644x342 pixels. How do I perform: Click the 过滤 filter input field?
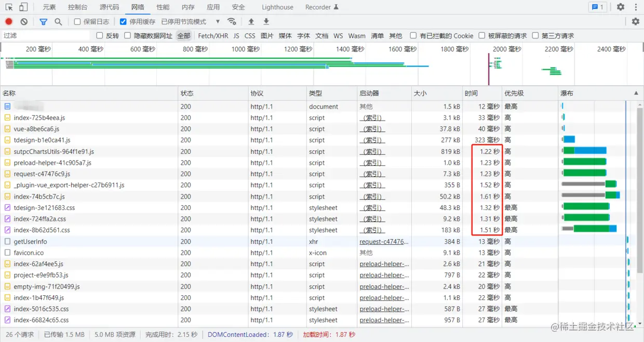click(46, 36)
